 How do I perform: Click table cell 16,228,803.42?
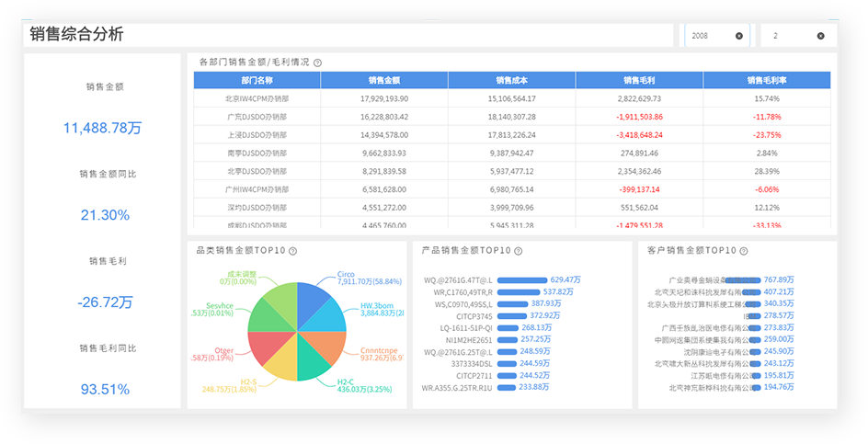(384, 117)
